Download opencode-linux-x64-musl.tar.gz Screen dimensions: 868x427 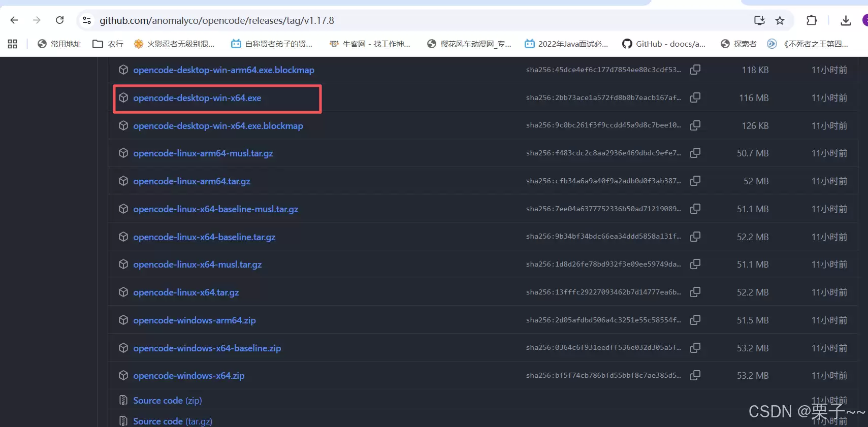[198, 265]
